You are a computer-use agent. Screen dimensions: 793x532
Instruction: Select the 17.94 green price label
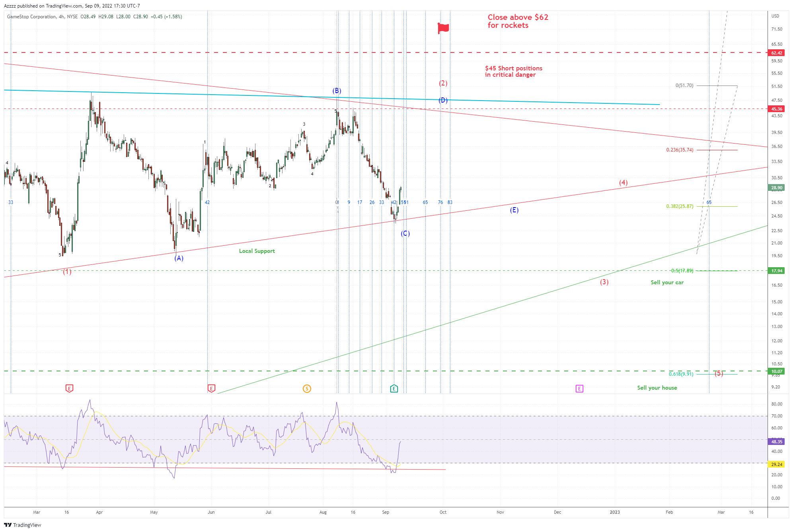pyautogui.click(x=776, y=271)
